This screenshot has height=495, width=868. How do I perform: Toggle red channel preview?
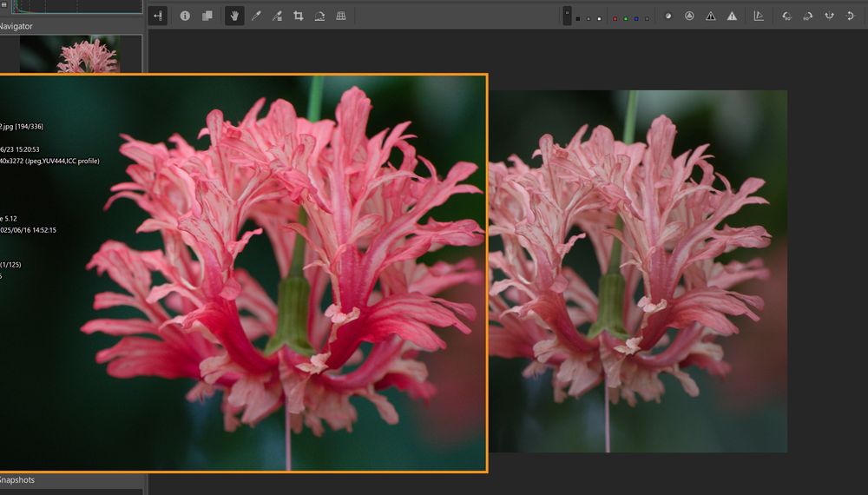(615, 19)
